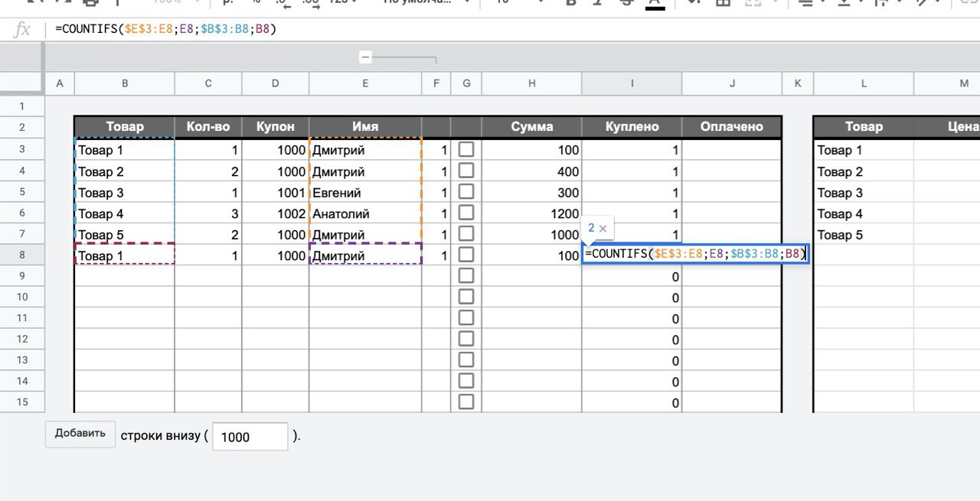980x501 pixels.
Task: Select Товар 1 cell in row 8
Action: pos(125,255)
